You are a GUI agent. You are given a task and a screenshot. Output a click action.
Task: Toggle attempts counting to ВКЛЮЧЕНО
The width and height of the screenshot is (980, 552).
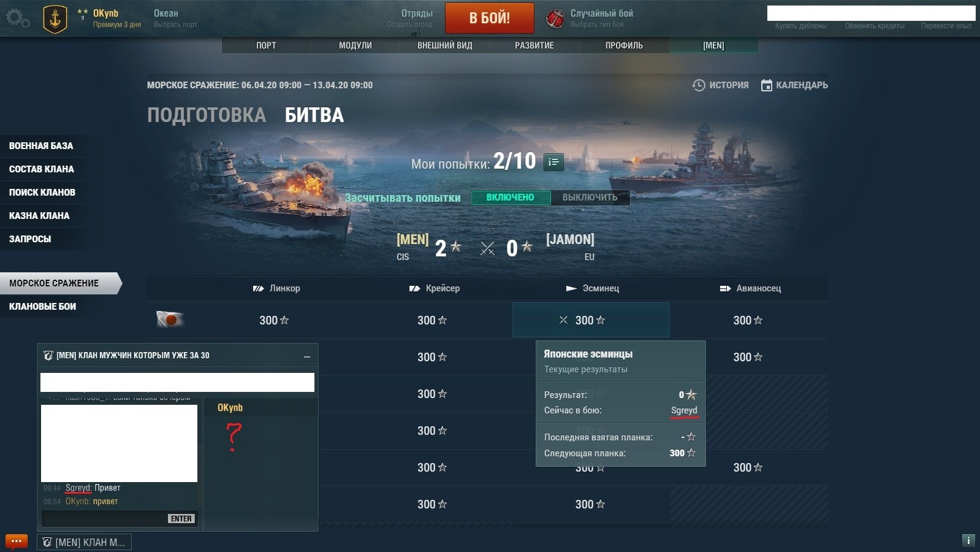click(511, 197)
